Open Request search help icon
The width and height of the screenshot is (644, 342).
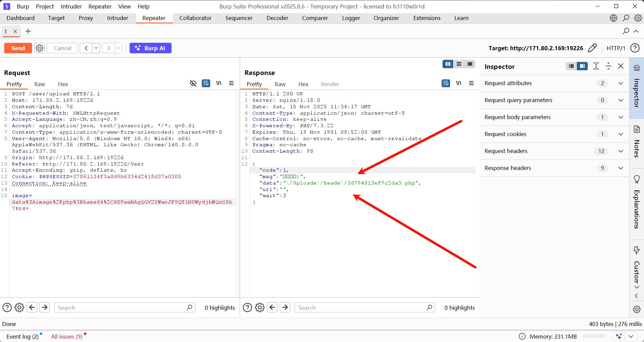(7, 308)
